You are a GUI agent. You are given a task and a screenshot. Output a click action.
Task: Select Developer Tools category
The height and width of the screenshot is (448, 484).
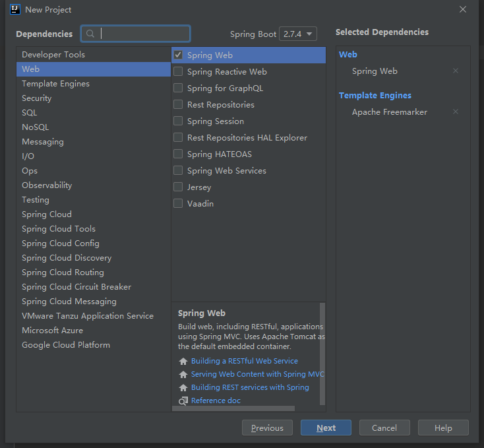coord(94,55)
